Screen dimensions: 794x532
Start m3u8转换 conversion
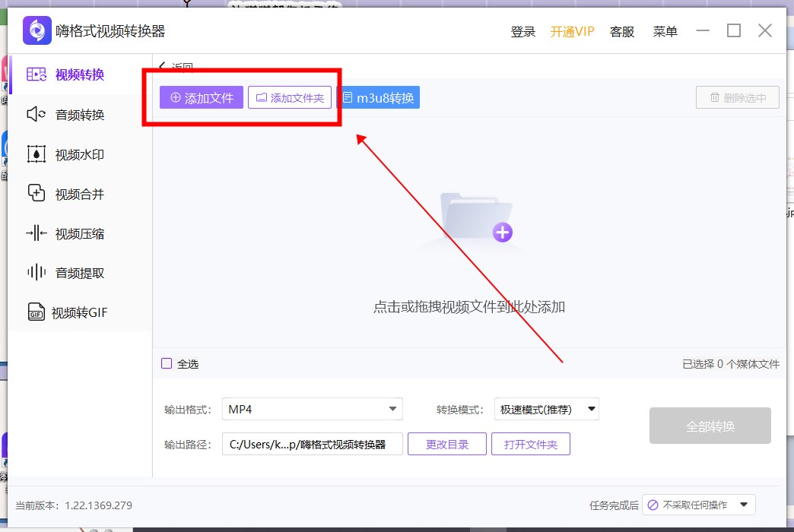tap(379, 97)
